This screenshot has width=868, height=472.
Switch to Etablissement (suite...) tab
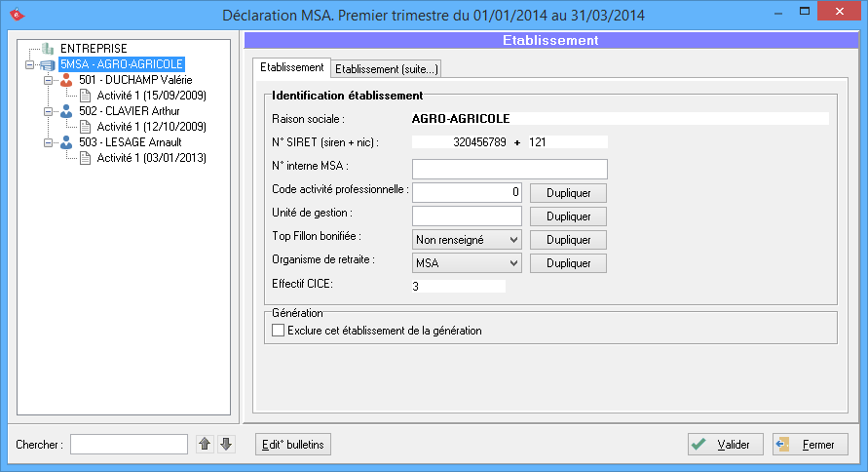coord(387,69)
